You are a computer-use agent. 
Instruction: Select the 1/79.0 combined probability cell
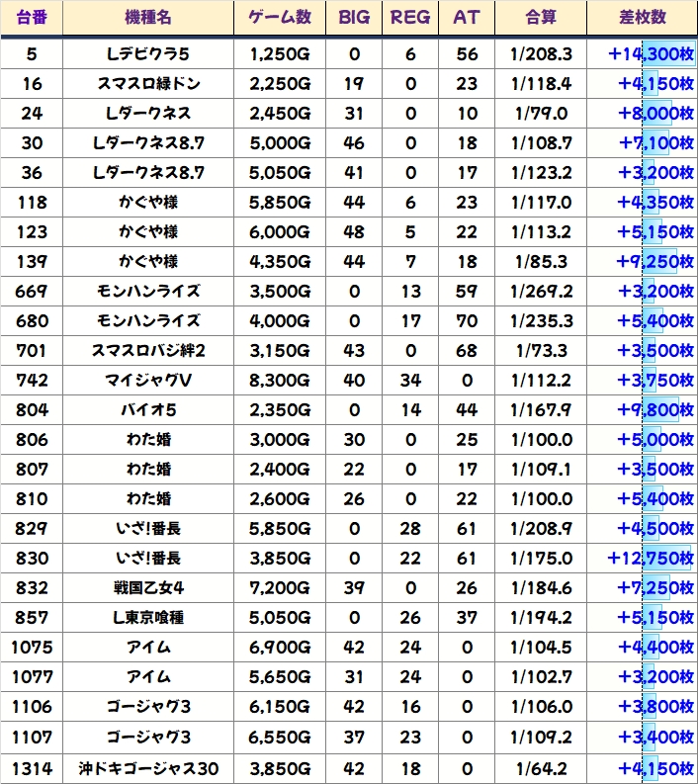coord(541,113)
